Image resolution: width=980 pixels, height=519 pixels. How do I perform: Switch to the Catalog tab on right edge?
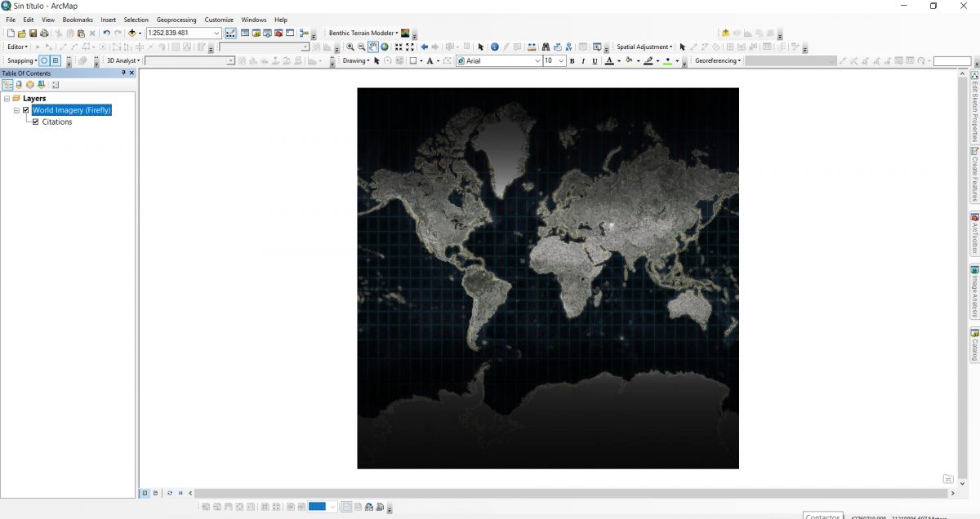pos(973,343)
